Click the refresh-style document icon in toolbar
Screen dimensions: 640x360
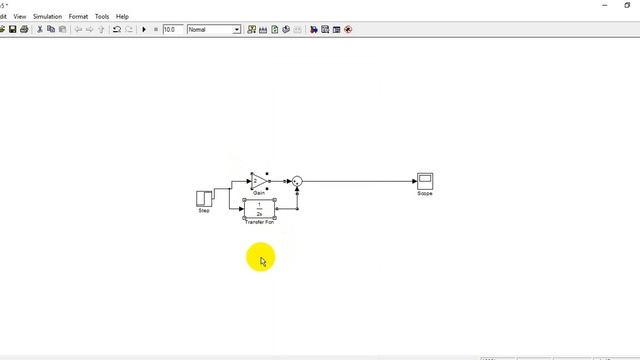click(275, 29)
